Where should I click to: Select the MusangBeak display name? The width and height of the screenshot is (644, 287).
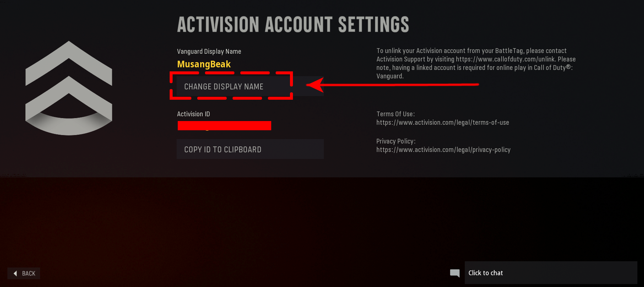tap(204, 64)
